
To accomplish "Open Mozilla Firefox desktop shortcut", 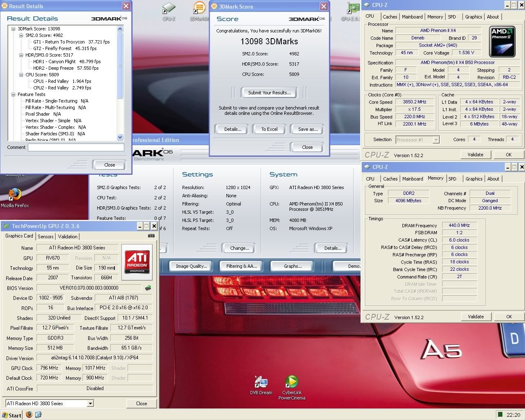I will tap(15, 198).
